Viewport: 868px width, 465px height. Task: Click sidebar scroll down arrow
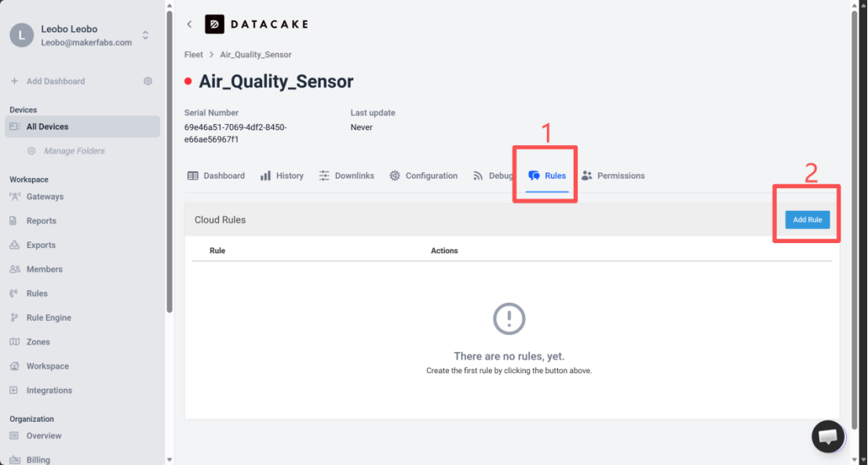point(170,460)
